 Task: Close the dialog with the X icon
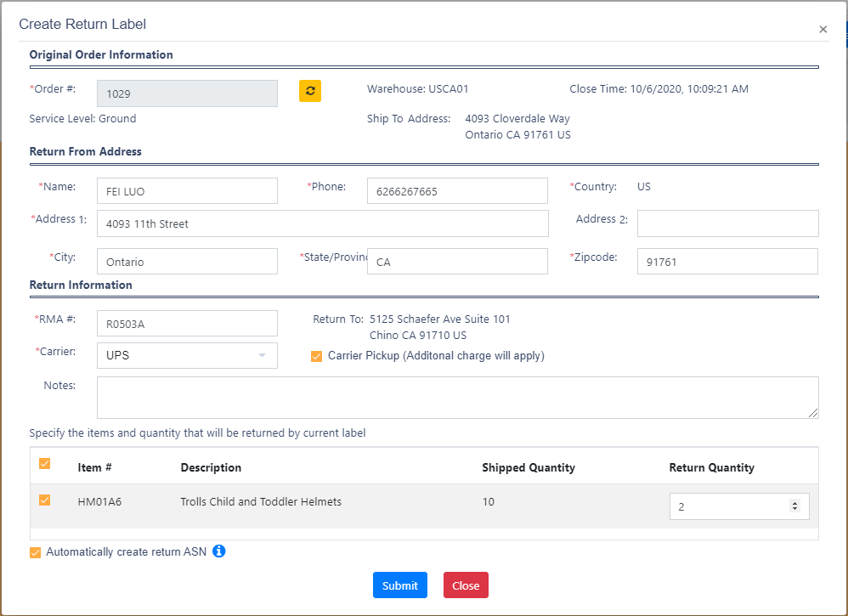823,29
